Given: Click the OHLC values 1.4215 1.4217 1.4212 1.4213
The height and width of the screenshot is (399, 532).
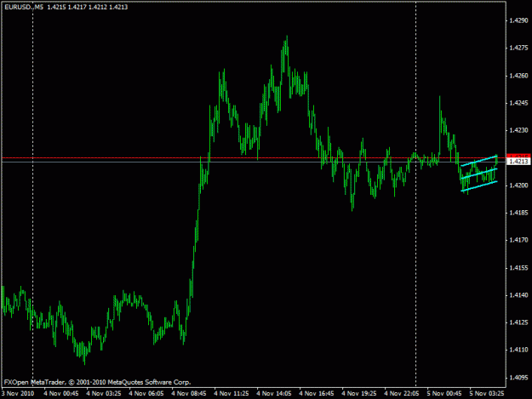Looking at the screenshot, I should click(87, 7).
